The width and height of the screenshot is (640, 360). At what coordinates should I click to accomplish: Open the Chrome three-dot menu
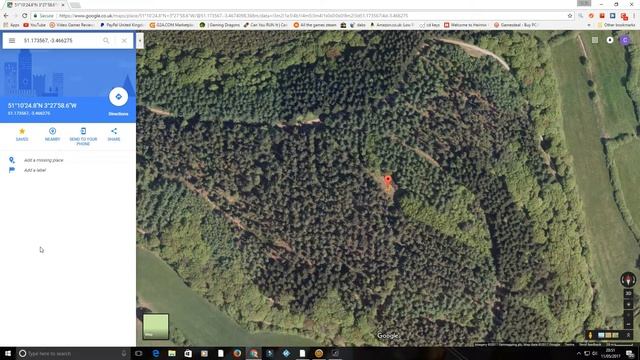click(x=634, y=16)
